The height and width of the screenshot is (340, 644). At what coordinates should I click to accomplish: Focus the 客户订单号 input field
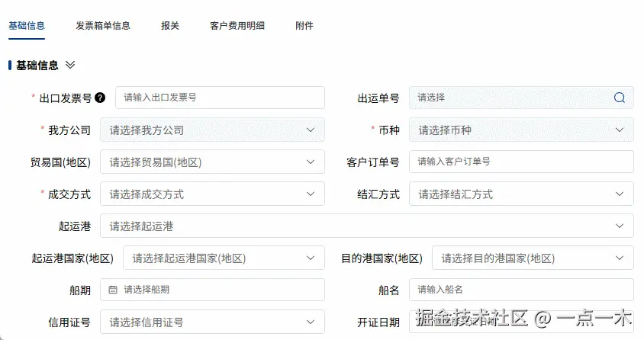(x=521, y=162)
